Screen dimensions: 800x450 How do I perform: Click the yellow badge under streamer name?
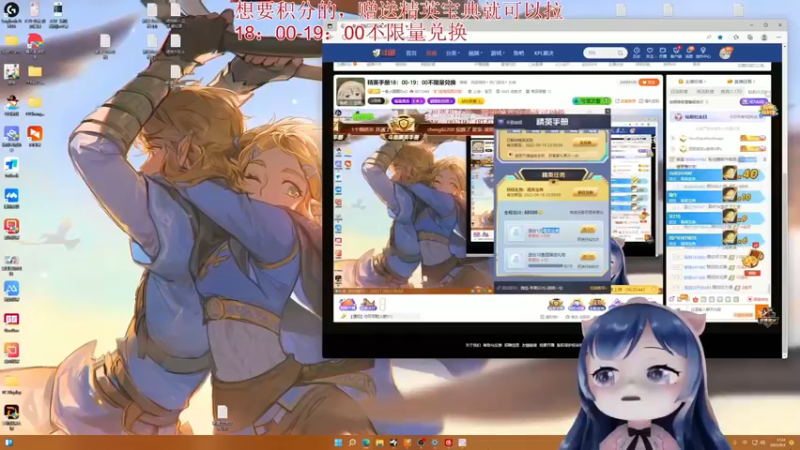471,101
